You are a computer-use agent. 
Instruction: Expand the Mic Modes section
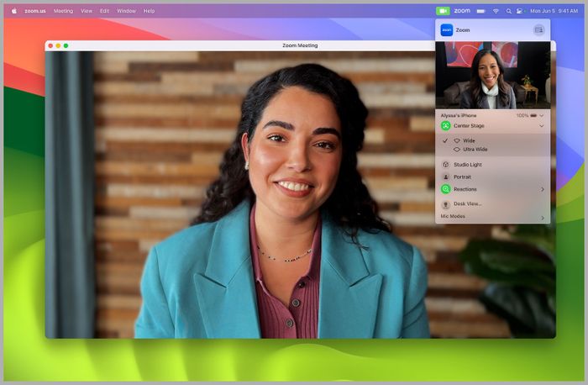pyautogui.click(x=492, y=217)
